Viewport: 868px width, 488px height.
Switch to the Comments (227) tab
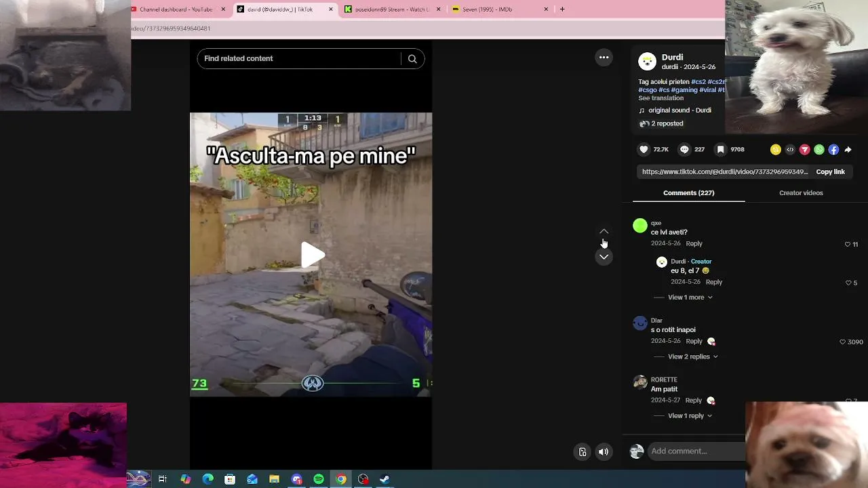pos(688,193)
